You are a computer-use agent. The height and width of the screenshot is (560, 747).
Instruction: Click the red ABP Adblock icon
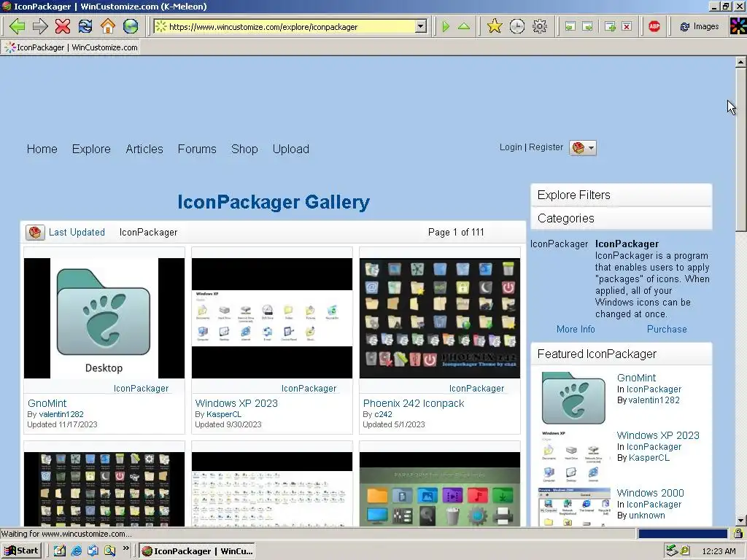click(x=654, y=26)
